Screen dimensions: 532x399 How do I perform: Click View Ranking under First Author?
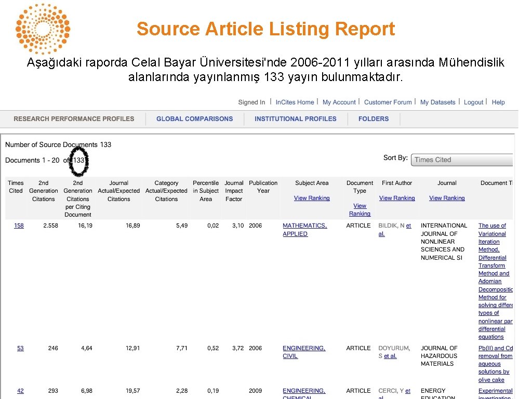coord(397,198)
